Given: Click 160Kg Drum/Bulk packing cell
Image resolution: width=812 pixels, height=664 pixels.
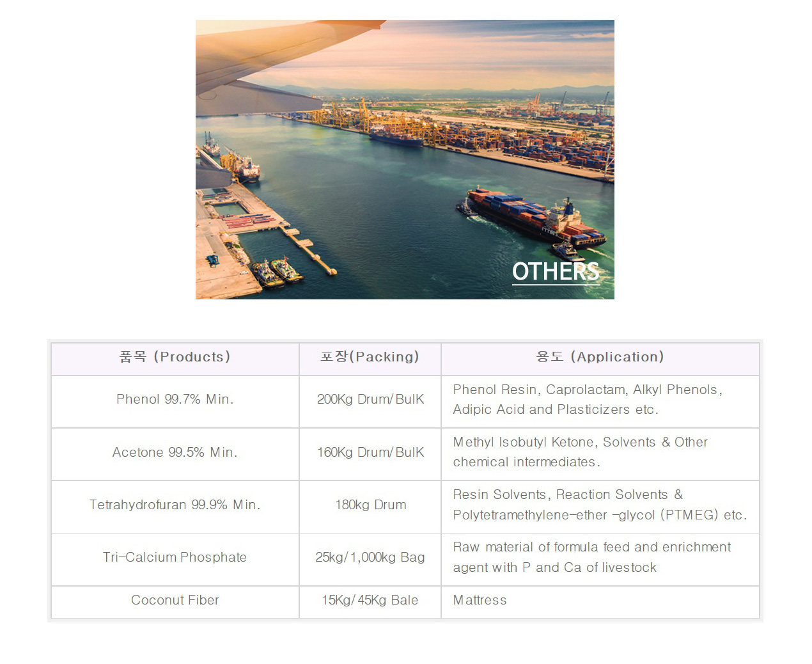Looking at the screenshot, I should [370, 452].
